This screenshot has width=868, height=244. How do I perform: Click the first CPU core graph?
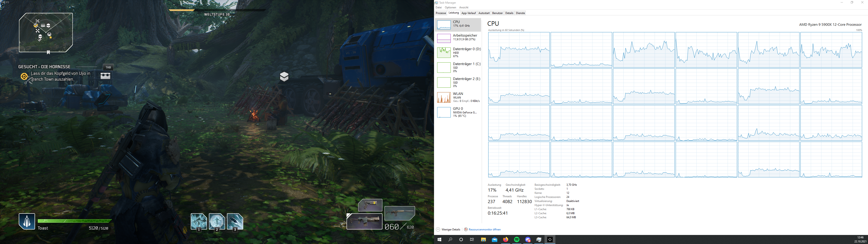[x=519, y=50]
